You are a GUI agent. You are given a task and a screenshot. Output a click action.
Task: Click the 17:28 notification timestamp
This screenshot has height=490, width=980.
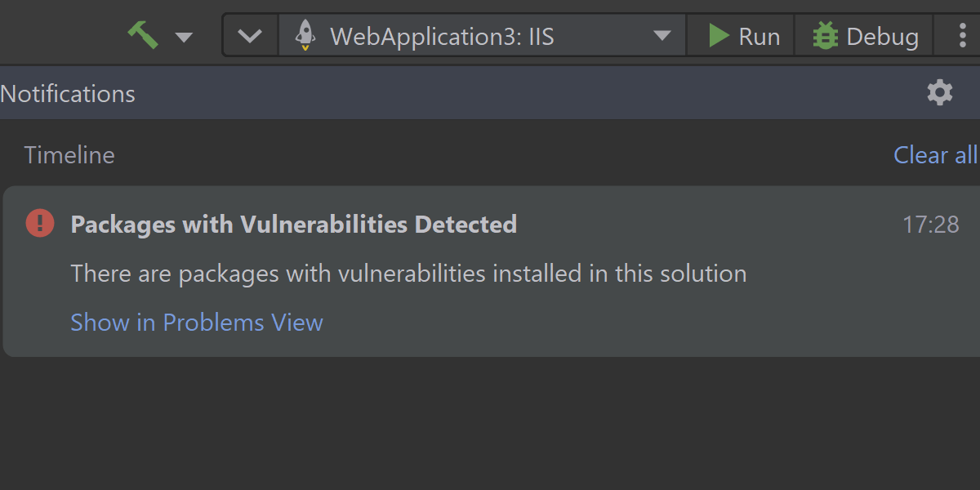[930, 225]
